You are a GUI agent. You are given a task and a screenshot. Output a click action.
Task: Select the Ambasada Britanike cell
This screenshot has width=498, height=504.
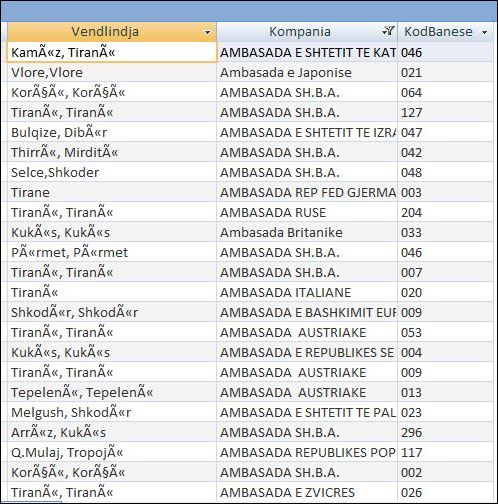[x=307, y=232]
